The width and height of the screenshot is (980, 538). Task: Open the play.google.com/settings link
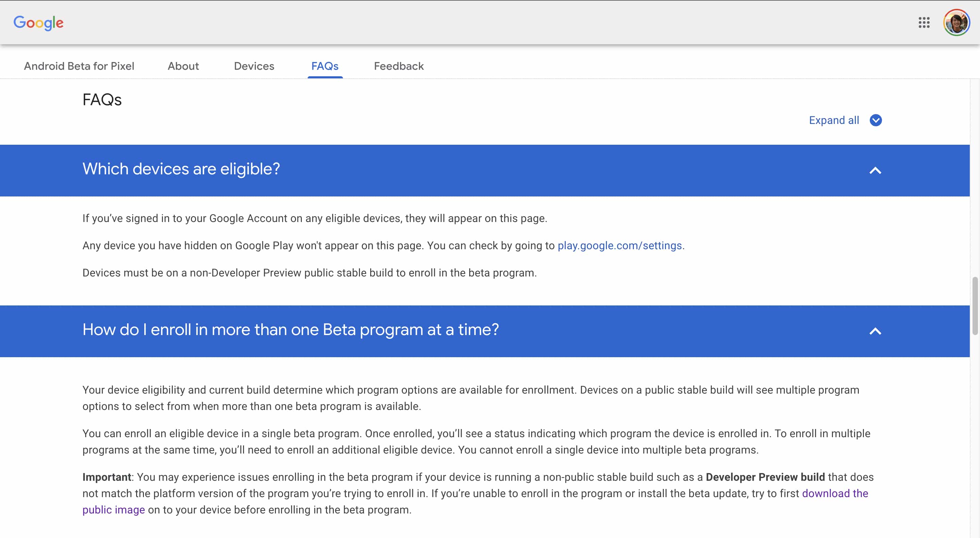pos(619,246)
